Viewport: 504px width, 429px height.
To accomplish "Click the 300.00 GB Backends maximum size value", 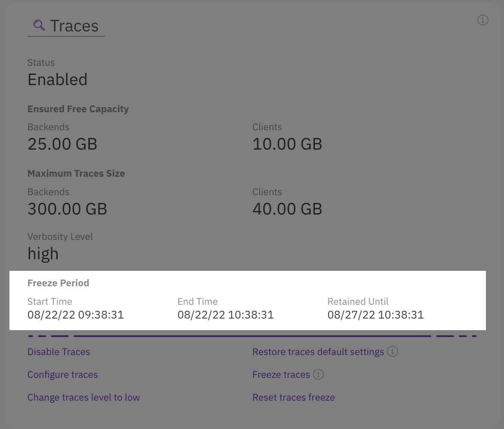I will [67, 209].
